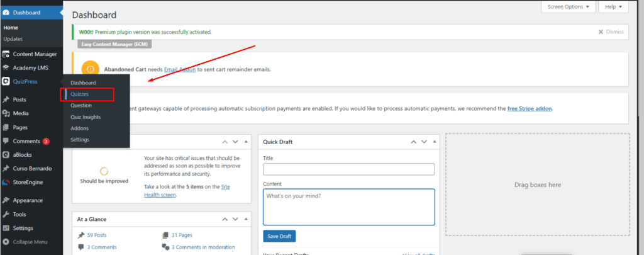The image size is (644, 255).
Task: Collapse the At a Glance widget
Action: (x=246, y=219)
